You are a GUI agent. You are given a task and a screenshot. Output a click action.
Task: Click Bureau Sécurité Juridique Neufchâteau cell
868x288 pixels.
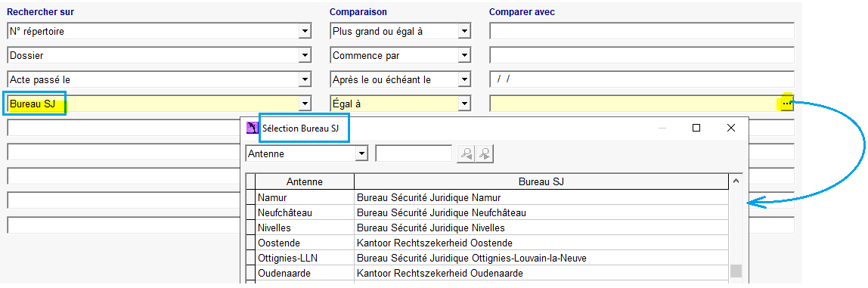click(x=541, y=212)
